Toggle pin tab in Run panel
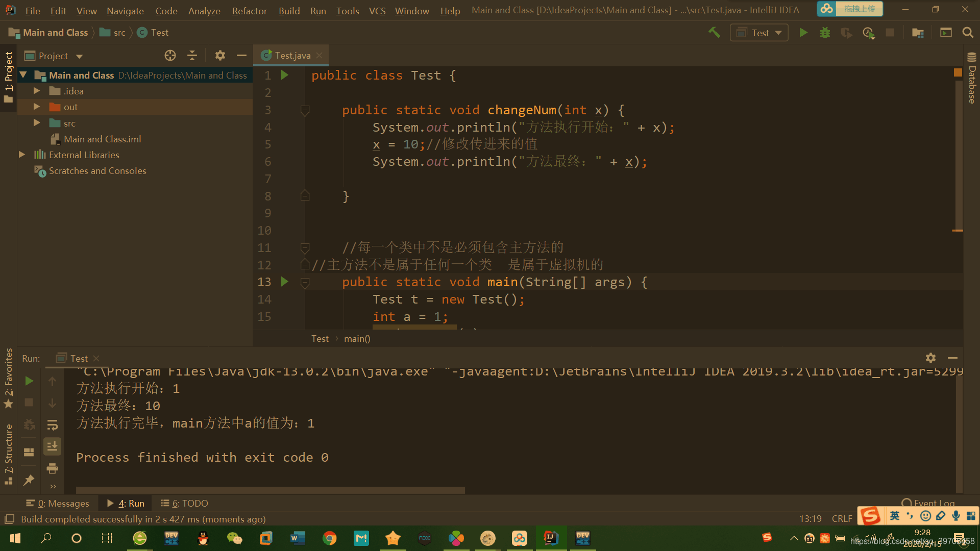The width and height of the screenshot is (980, 551). pos(29,480)
